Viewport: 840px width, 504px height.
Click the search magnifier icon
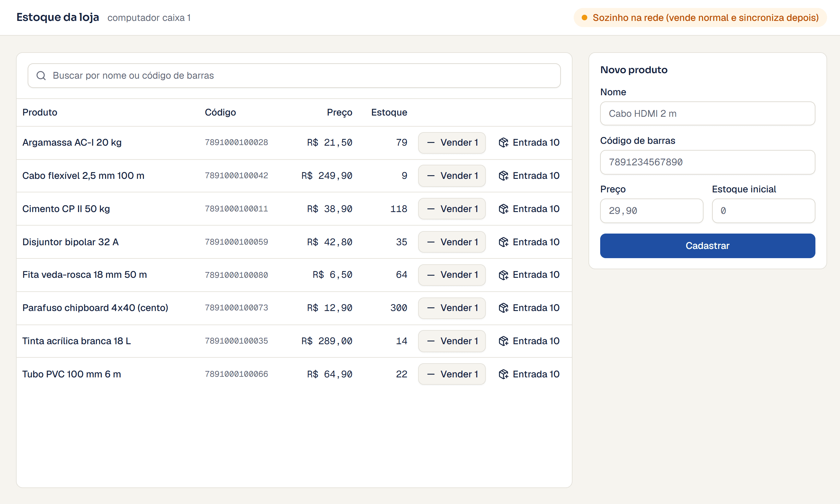coord(41,75)
